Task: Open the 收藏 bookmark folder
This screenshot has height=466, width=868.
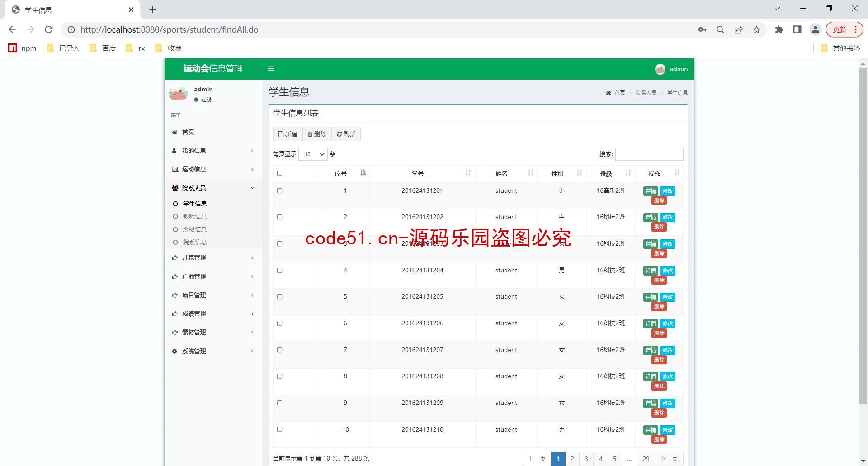Action: 168,48
